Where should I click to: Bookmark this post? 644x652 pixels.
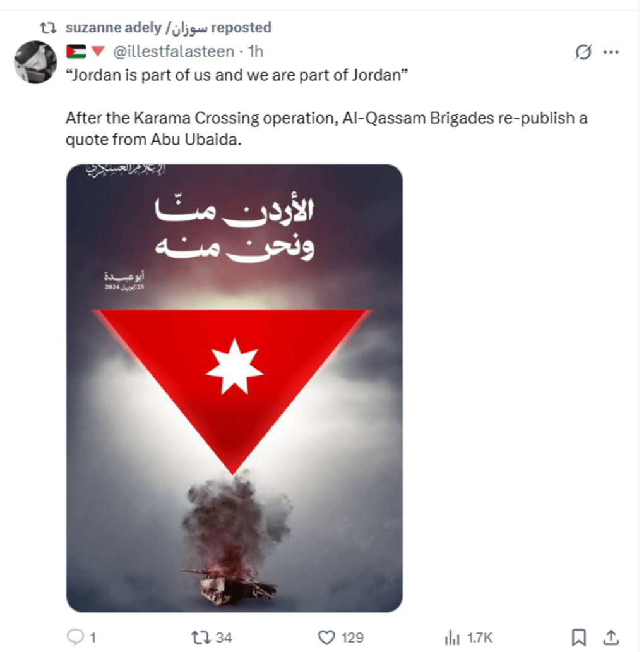578,637
